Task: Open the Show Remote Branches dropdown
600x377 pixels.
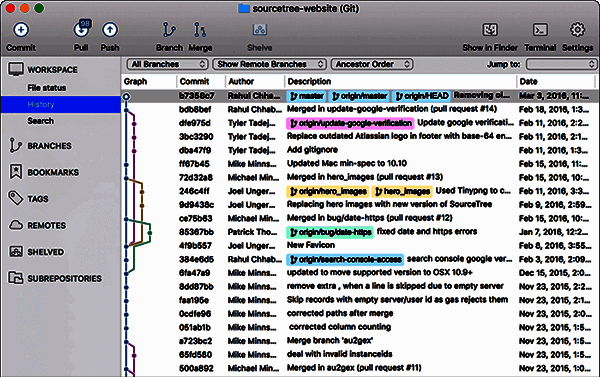Action: pyautogui.click(x=269, y=64)
